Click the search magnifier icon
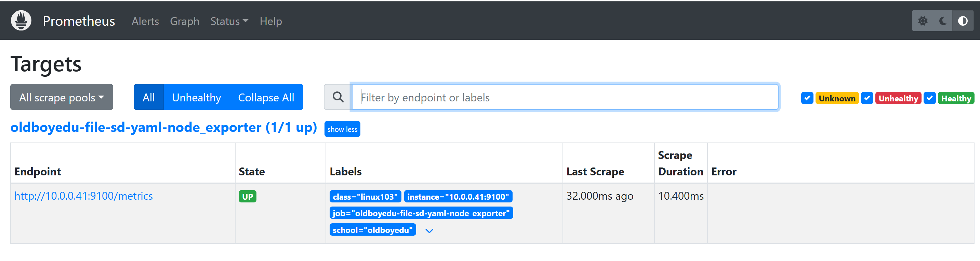The width and height of the screenshot is (980, 261). pos(338,97)
